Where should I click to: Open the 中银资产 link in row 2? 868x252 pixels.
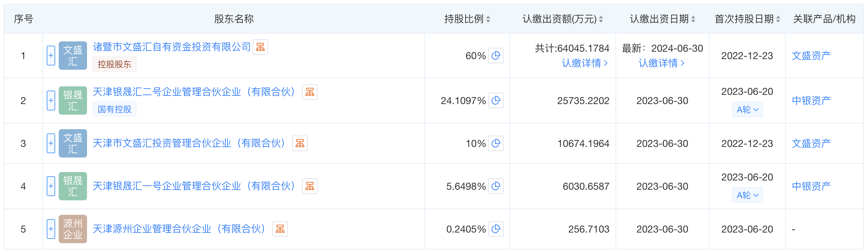(811, 101)
